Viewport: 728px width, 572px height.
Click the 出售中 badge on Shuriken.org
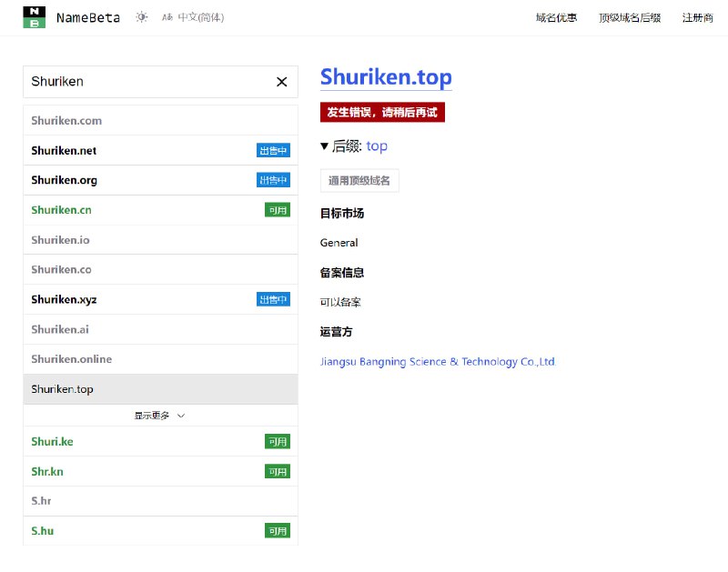point(273,180)
